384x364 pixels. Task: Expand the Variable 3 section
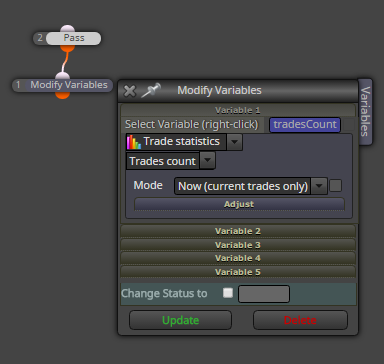pos(238,245)
